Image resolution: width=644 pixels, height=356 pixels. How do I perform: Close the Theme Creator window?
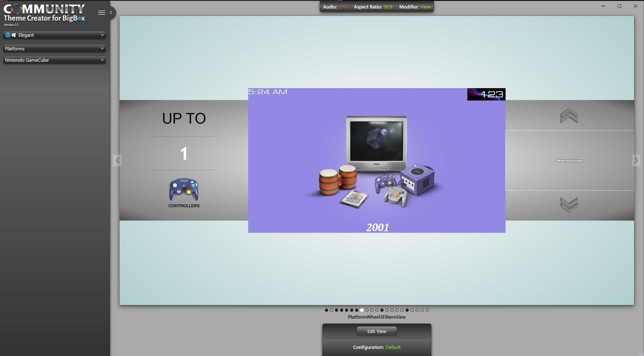click(635, 6)
